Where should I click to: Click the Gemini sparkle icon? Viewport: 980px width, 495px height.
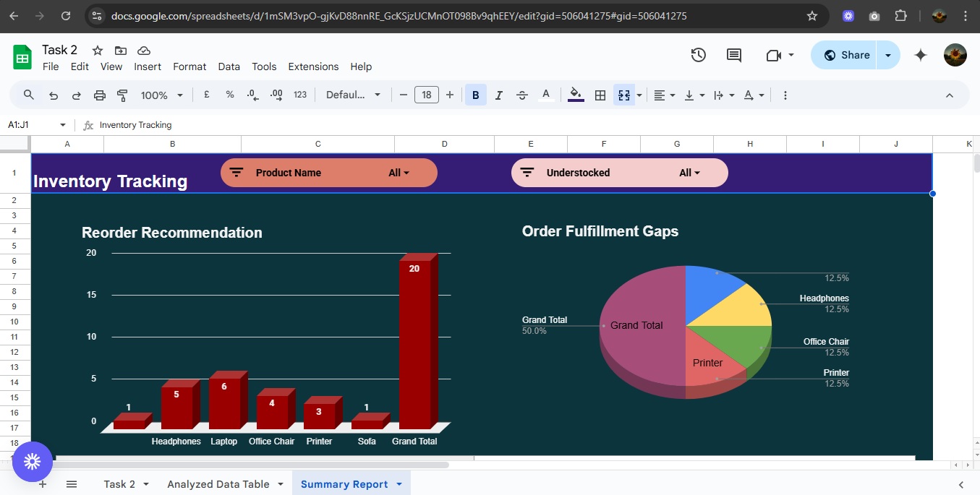coord(921,55)
